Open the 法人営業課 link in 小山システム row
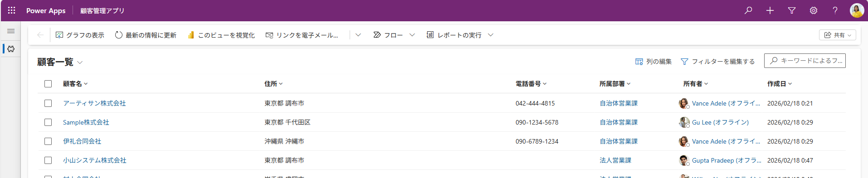Viewport: 868px width, 178px height. 615,160
